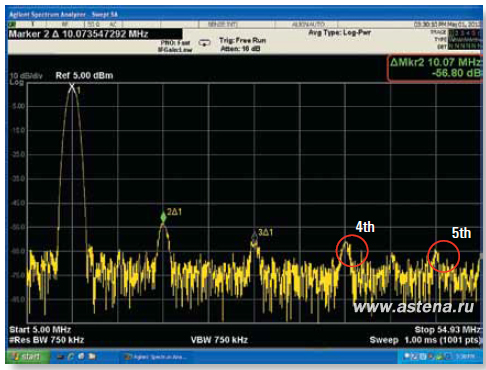Screen dimensions: 486x370
Task: Click the first quick launch icon beside start
Action: click(60, 357)
